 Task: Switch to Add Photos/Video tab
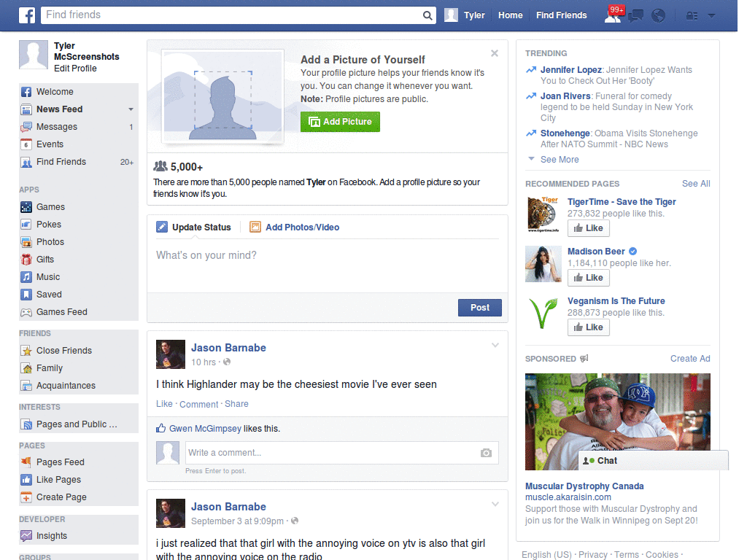click(x=295, y=227)
